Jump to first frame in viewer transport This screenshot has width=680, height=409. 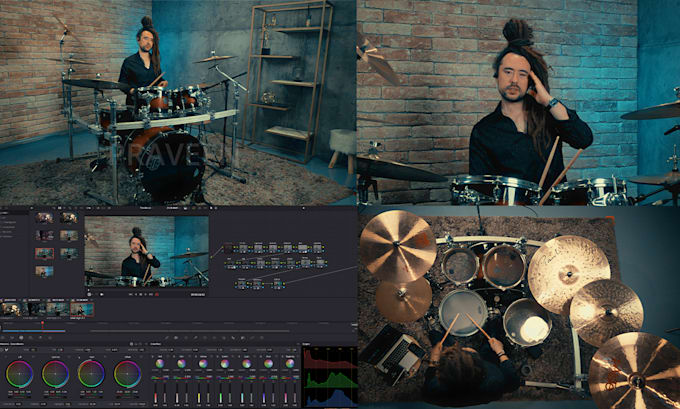pyautogui.click(x=131, y=294)
